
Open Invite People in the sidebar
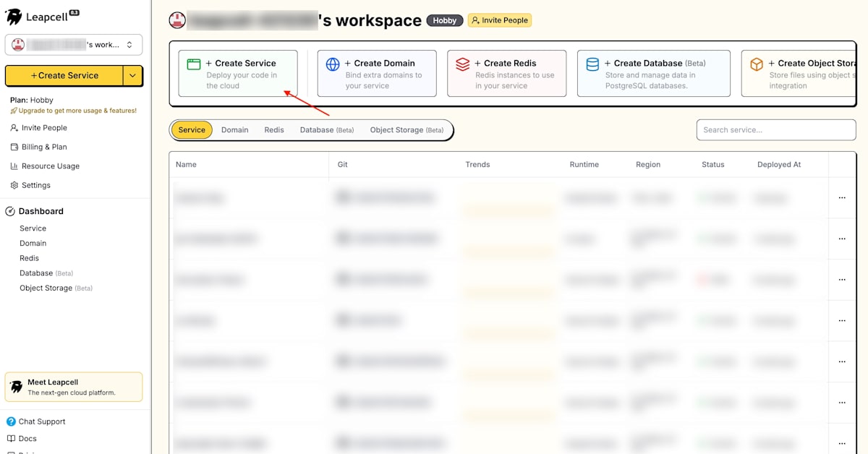[x=39, y=128]
